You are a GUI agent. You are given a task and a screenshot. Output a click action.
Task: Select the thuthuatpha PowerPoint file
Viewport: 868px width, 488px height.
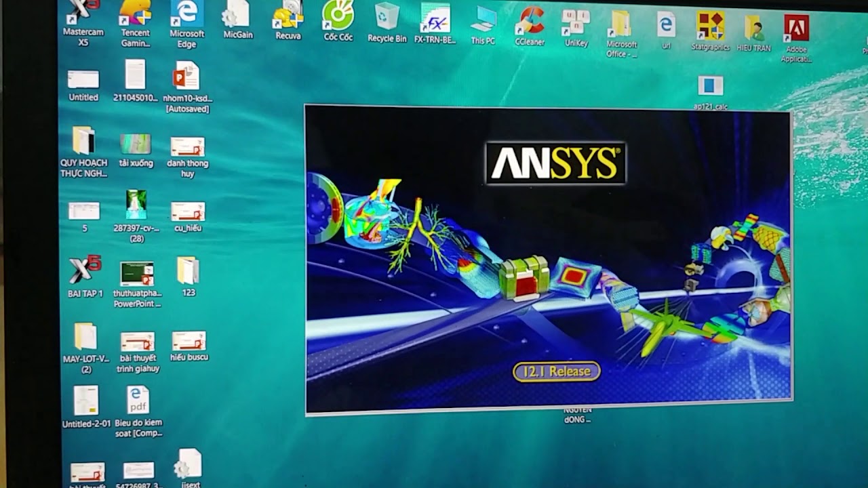137,284
